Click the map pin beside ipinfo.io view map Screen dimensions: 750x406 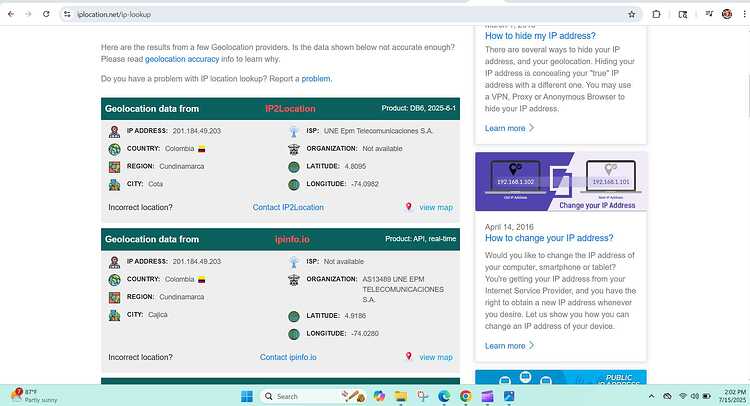pyautogui.click(x=408, y=356)
